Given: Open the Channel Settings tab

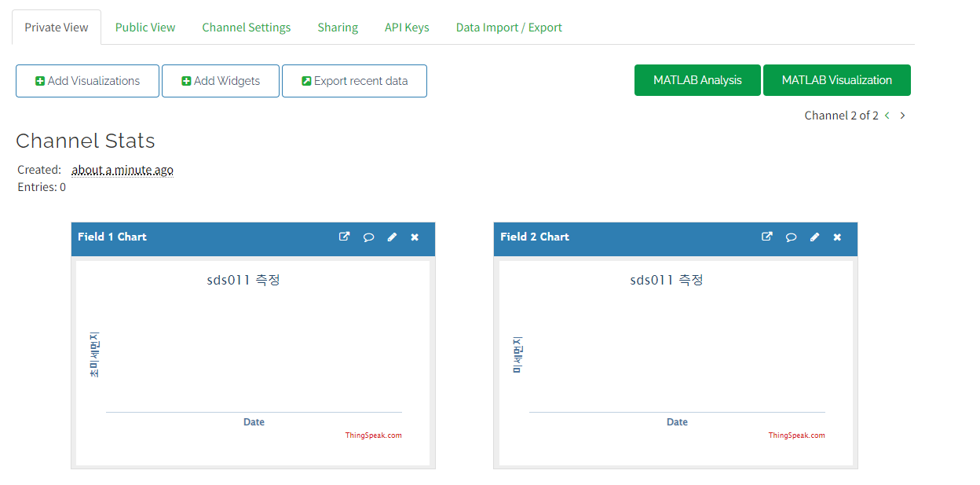Looking at the screenshot, I should click(247, 28).
